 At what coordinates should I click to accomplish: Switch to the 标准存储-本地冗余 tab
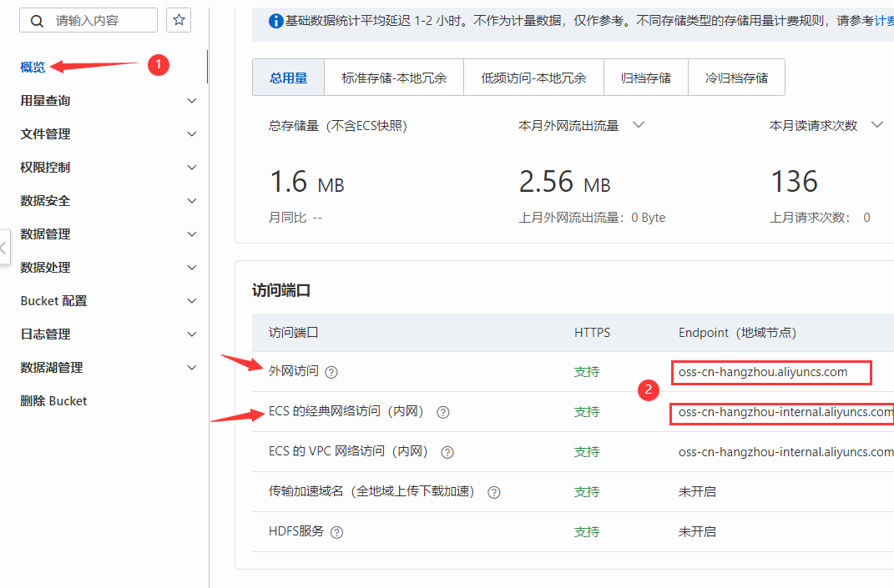(393, 78)
